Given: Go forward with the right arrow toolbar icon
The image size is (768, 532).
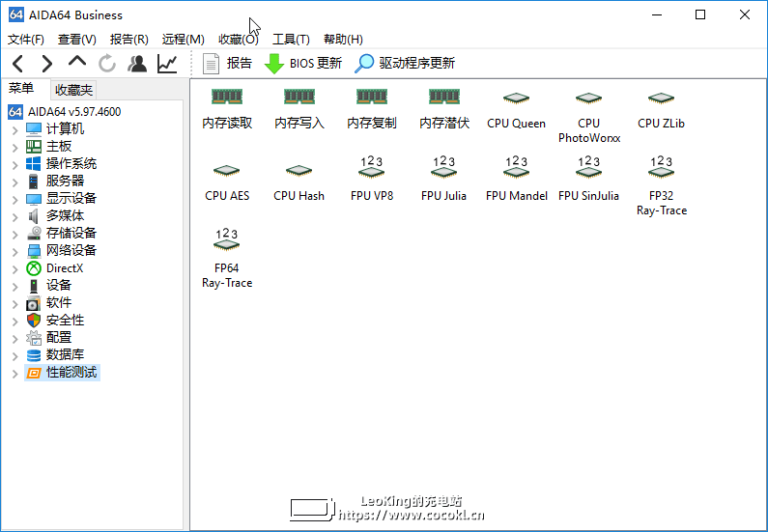Looking at the screenshot, I should click(47, 64).
